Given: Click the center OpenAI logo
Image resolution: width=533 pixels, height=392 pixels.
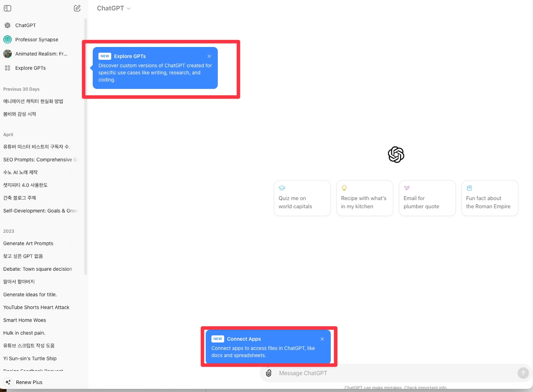Looking at the screenshot, I should (396, 155).
